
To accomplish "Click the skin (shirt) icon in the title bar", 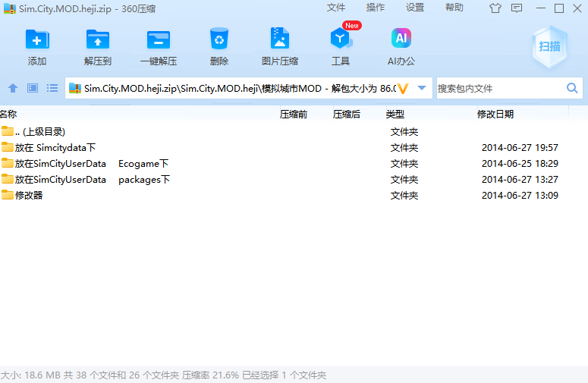I will pyautogui.click(x=495, y=8).
